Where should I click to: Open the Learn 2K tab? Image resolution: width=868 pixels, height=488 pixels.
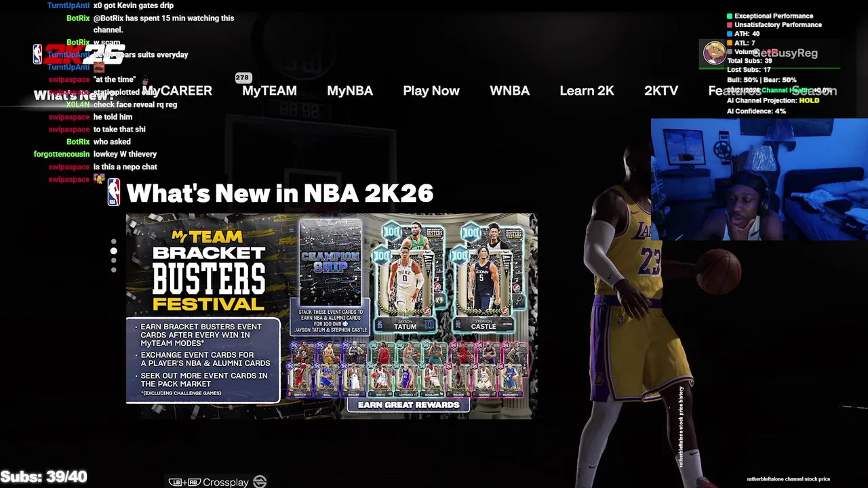tap(587, 91)
